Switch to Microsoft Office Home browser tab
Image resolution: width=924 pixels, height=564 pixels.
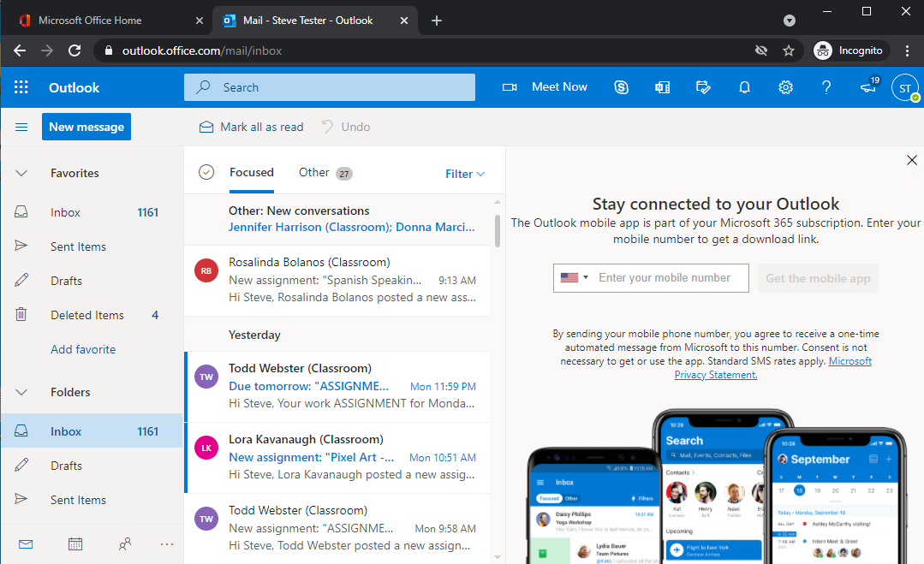(x=110, y=21)
